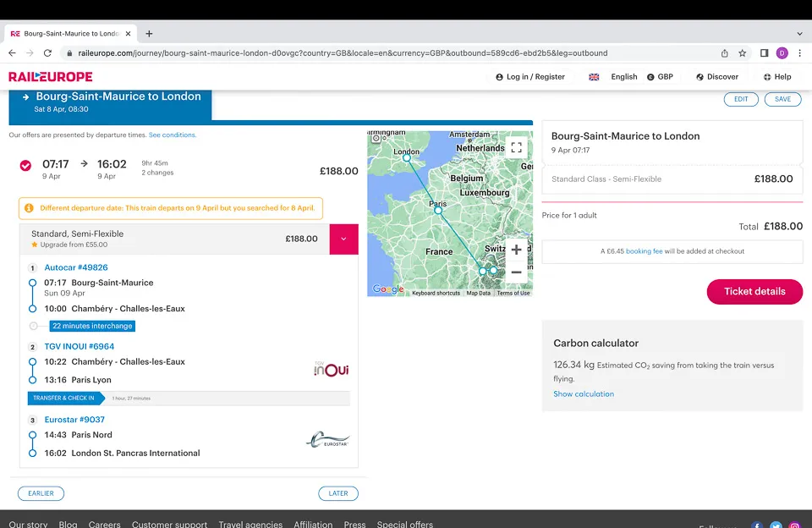Open Eurostar #9037 link
The width and height of the screenshot is (812, 528).
(74, 419)
